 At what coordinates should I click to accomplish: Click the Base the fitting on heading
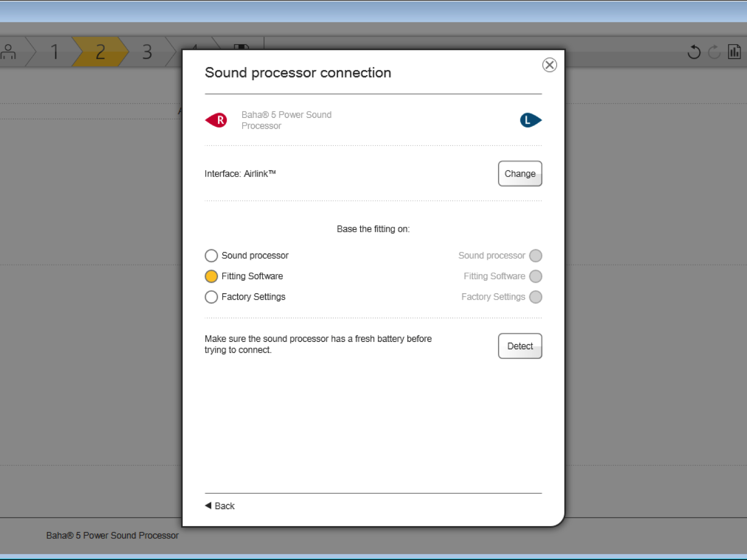coord(373,229)
